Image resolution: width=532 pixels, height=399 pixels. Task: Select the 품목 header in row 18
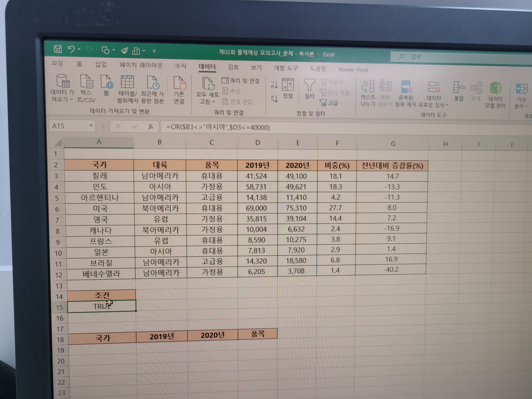click(258, 334)
